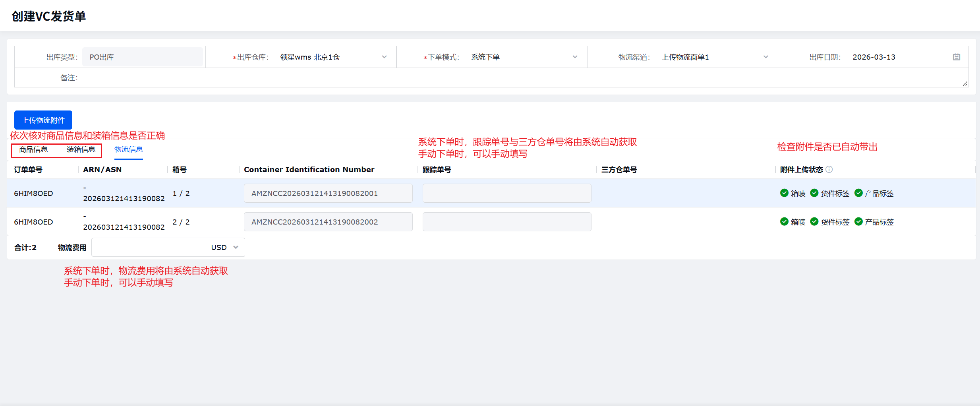Open the USD currency selector
Image resolution: width=980 pixels, height=407 pixels.
click(x=224, y=247)
